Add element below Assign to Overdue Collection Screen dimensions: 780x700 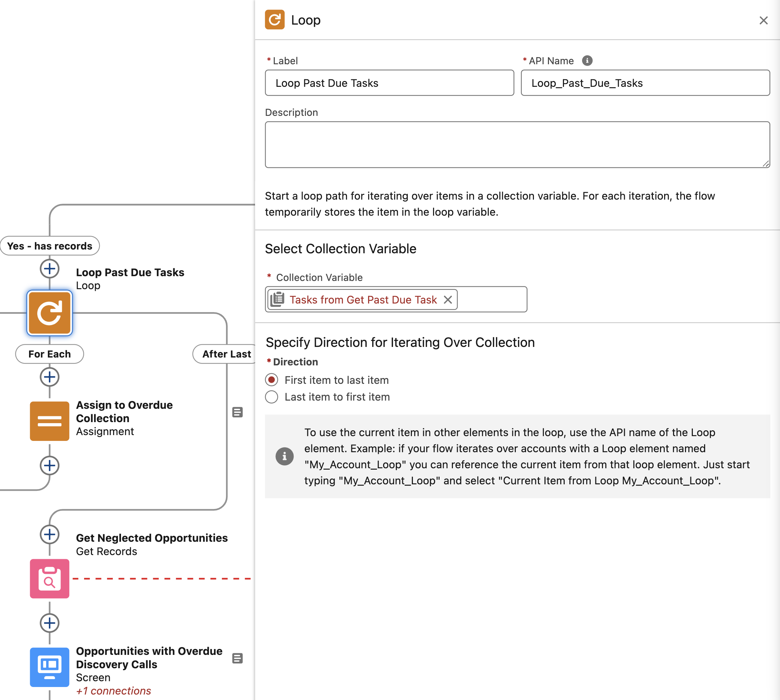pos(50,466)
